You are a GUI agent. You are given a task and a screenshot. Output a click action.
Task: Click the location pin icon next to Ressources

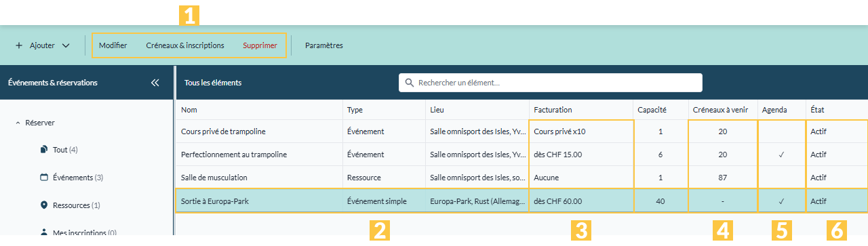click(x=44, y=205)
